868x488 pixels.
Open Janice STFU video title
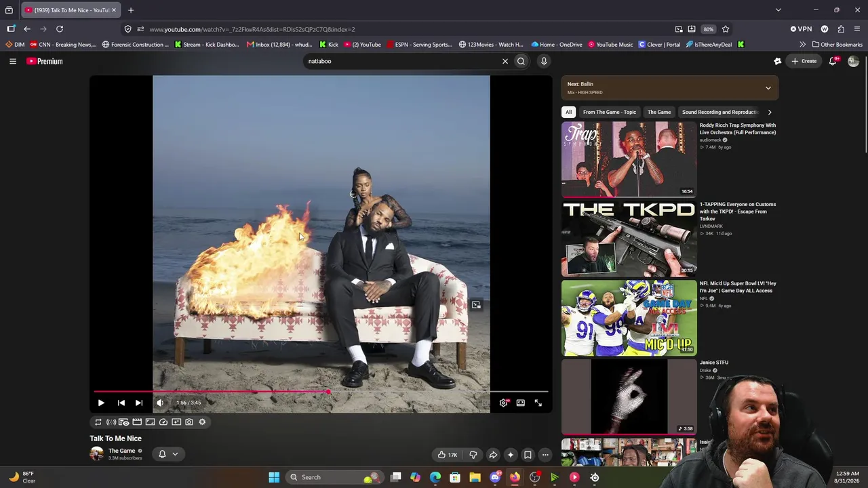(714, 363)
